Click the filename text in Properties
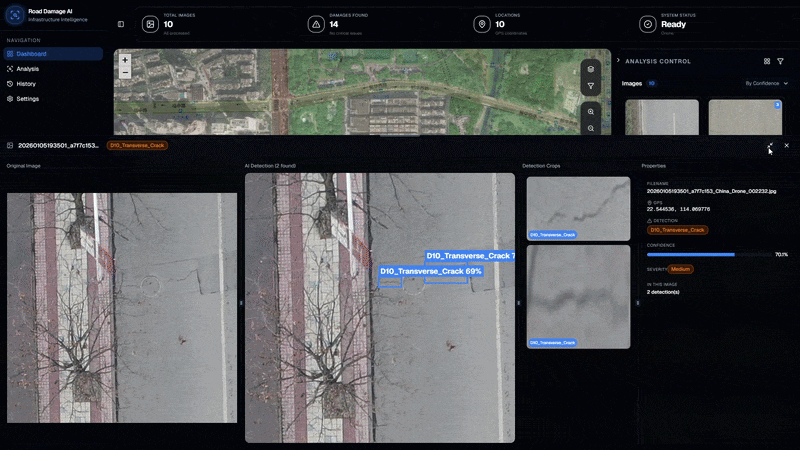Image resolution: width=800 pixels, height=450 pixels. [711, 191]
